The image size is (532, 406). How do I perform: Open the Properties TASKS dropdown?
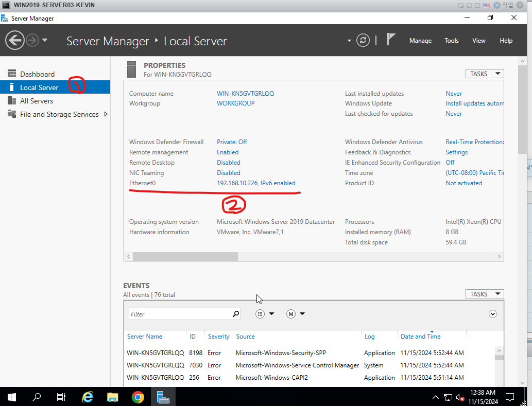point(485,74)
